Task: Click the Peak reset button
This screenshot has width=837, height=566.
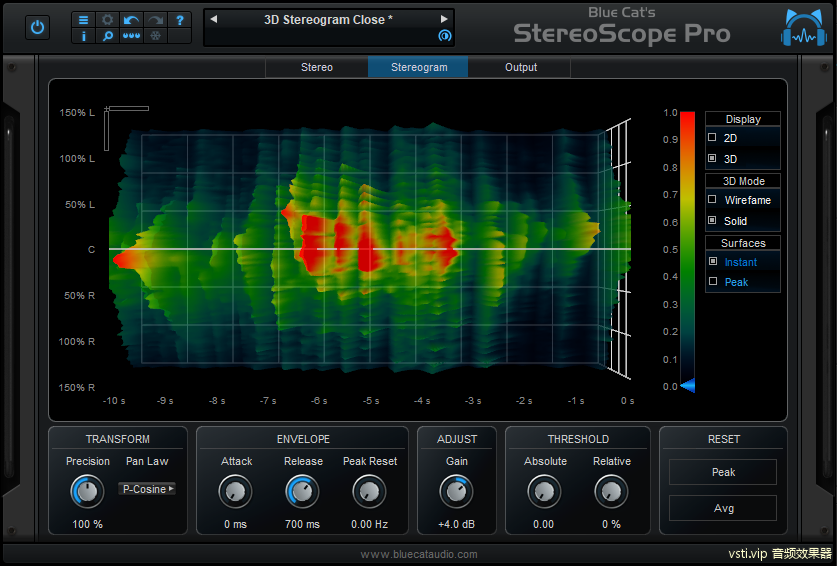Action: [x=723, y=472]
